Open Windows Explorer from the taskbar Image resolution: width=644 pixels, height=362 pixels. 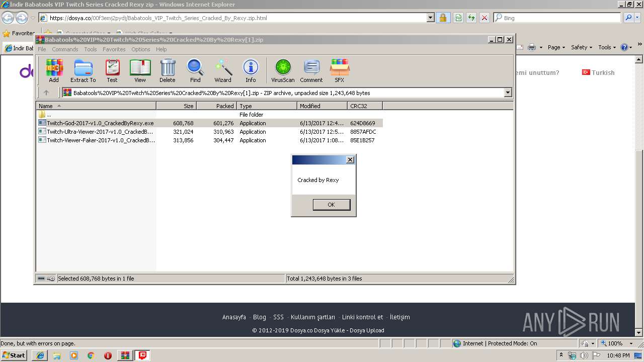click(57, 355)
